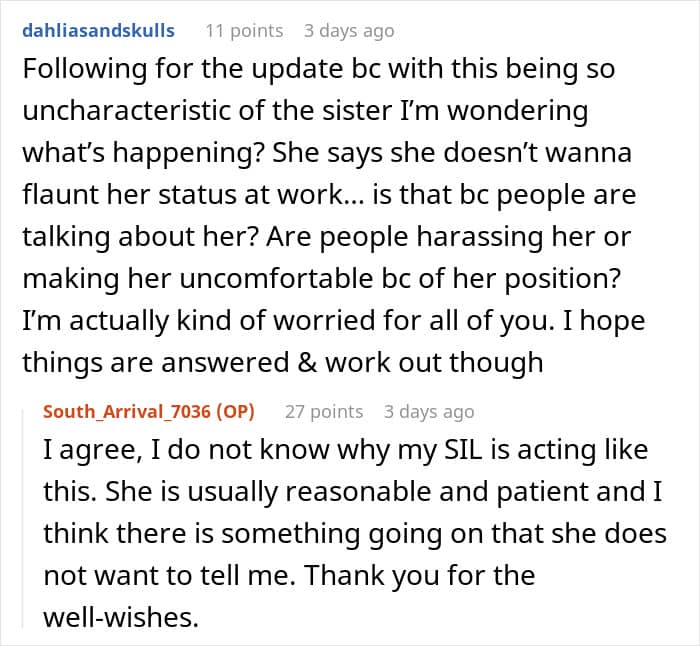Viewport: 700px width, 646px height.
Task: Click the line starting 'talking about her?'
Action: tap(327, 237)
